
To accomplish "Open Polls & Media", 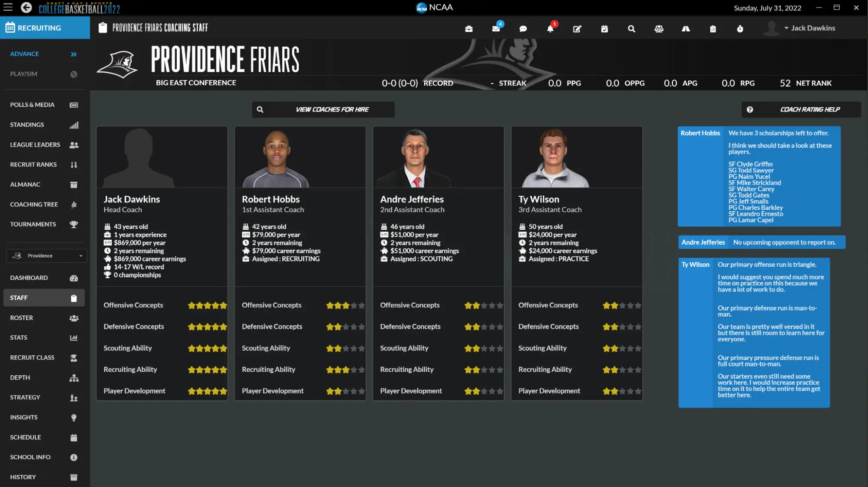I will click(x=43, y=105).
